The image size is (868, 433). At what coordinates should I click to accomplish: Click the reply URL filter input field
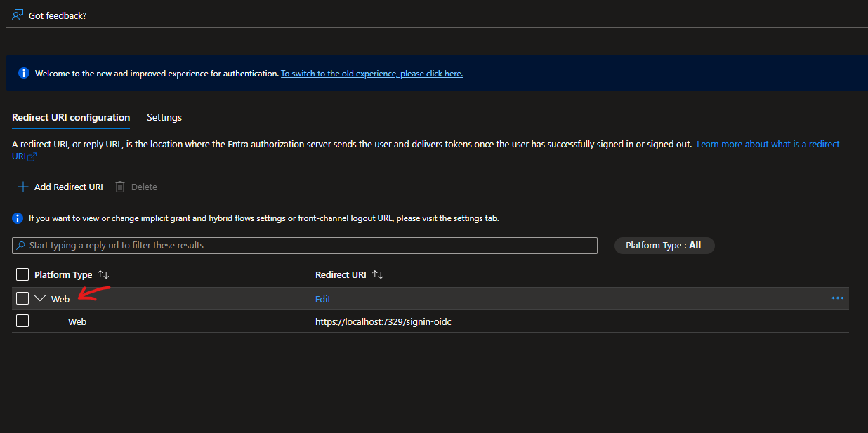(x=281, y=244)
